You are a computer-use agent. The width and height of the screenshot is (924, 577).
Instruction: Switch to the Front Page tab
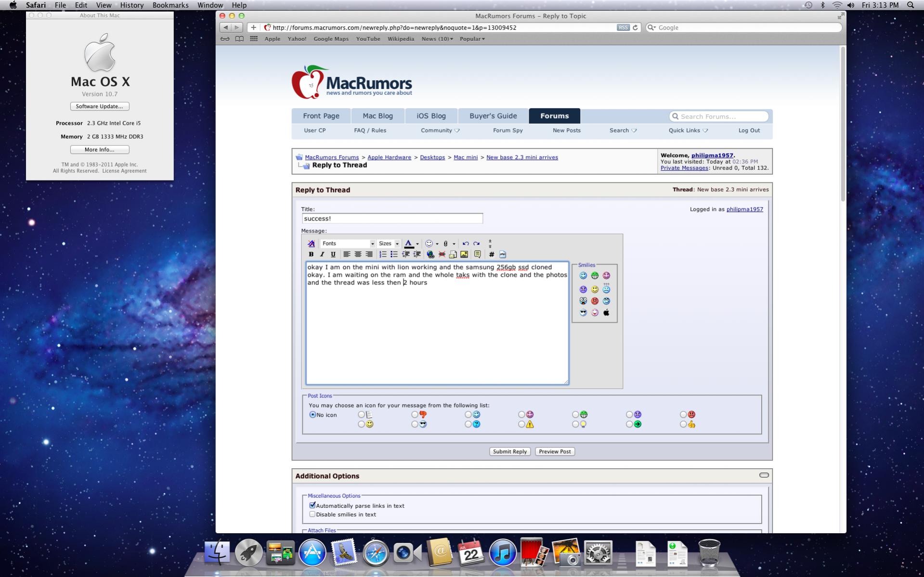click(321, 116)
